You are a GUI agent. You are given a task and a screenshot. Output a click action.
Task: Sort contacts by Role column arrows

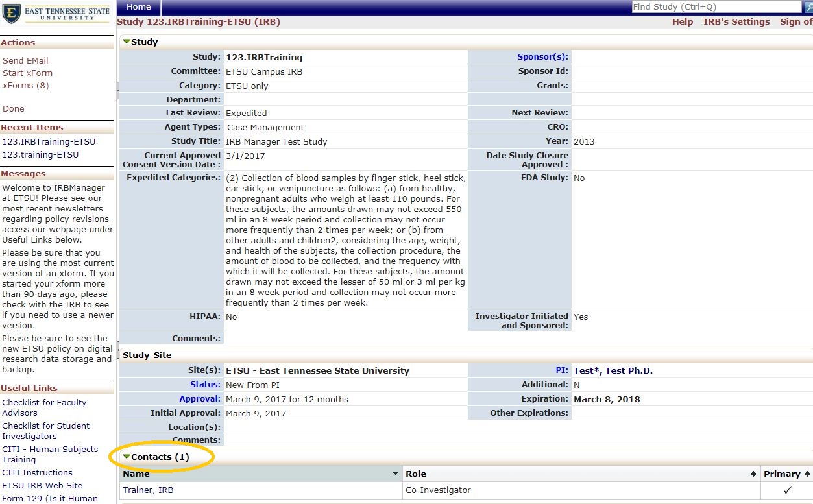[x=753, y=474]
